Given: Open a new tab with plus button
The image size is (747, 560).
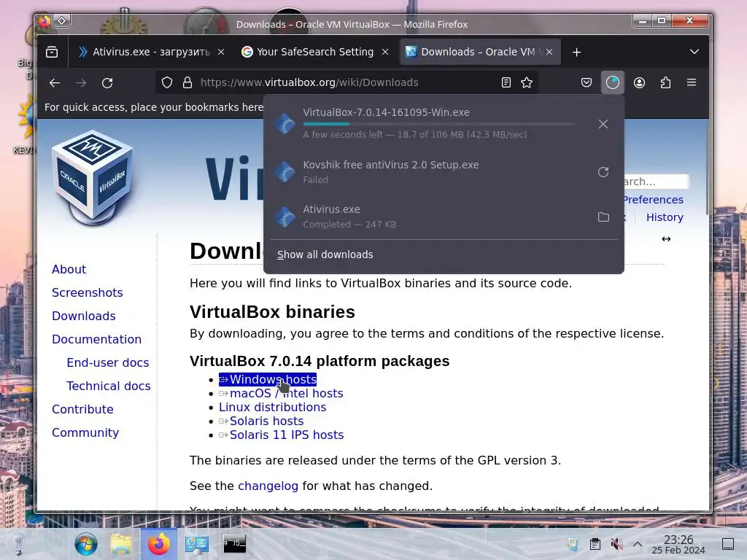Looking at the screenshot, I should pos(576,52).
